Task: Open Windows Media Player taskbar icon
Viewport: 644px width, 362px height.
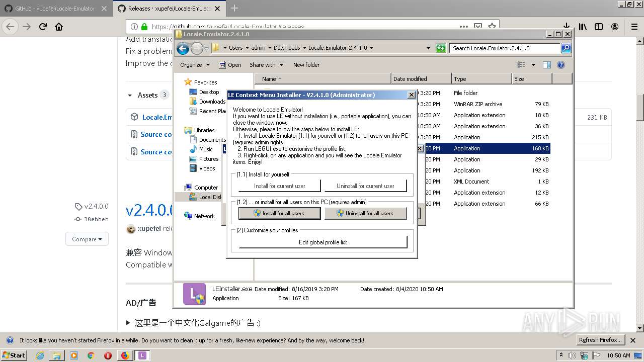Action: point(74,355)
